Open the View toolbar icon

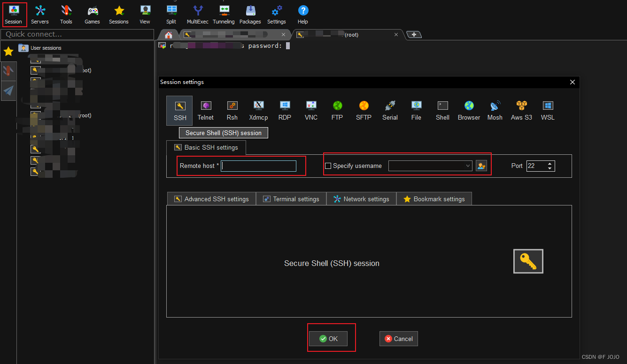(145, 15)
